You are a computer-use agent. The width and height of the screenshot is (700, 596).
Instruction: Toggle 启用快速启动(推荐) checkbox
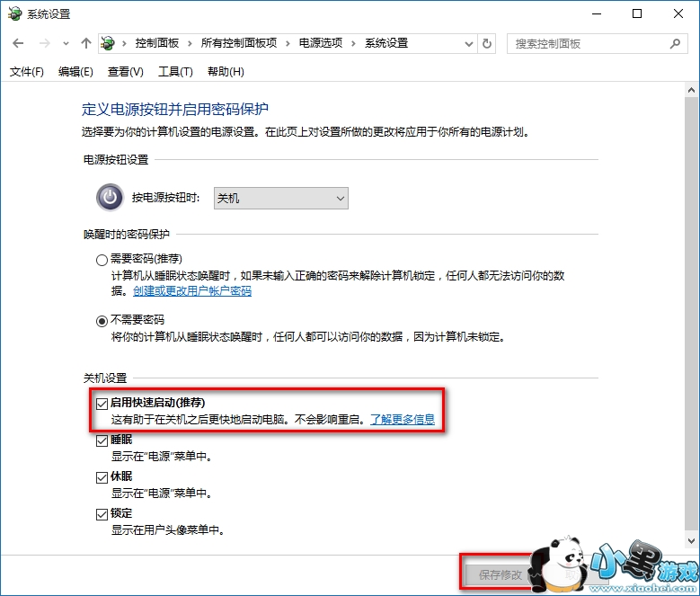tap(102, 404)
